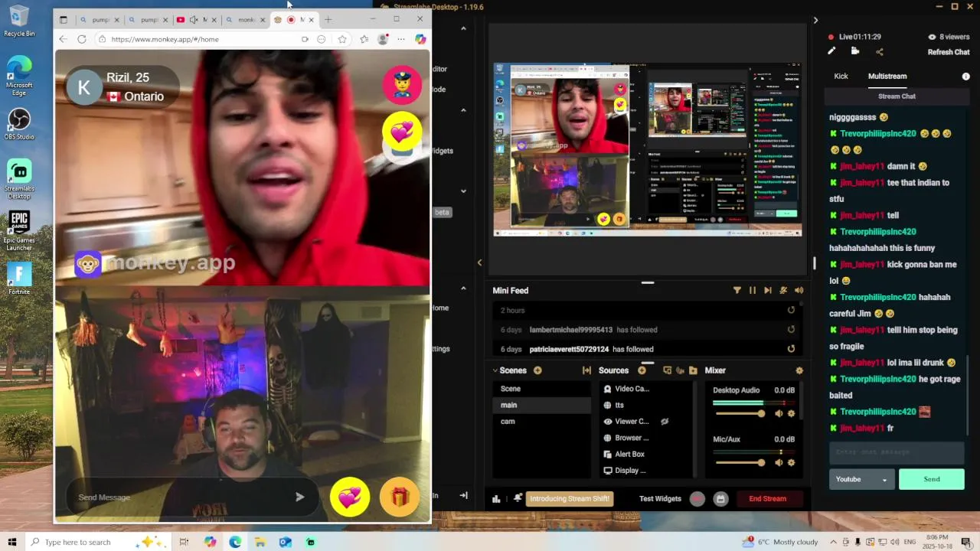Click Refresh Chat
The height and width of the screenshot is (551, 980).
pyautogui.click(x=949, y=52)
